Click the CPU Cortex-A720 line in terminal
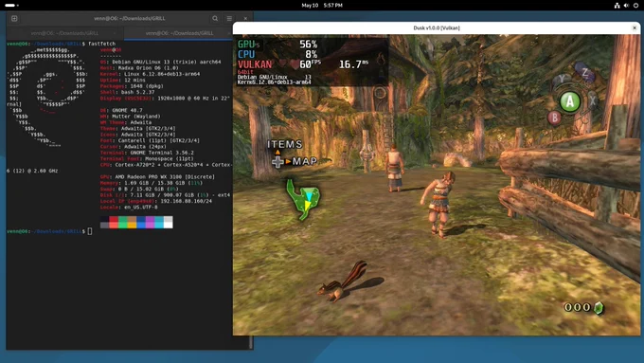Viewport: 644px width, 363px height. coord(167,165)
